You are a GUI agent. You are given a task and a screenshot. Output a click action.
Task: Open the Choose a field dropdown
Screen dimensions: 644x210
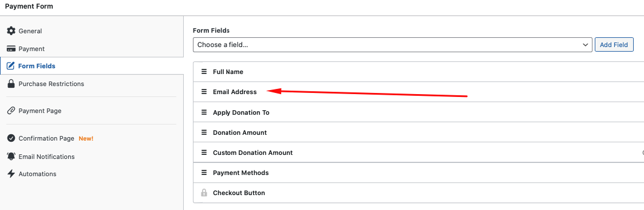pos(393,45)
